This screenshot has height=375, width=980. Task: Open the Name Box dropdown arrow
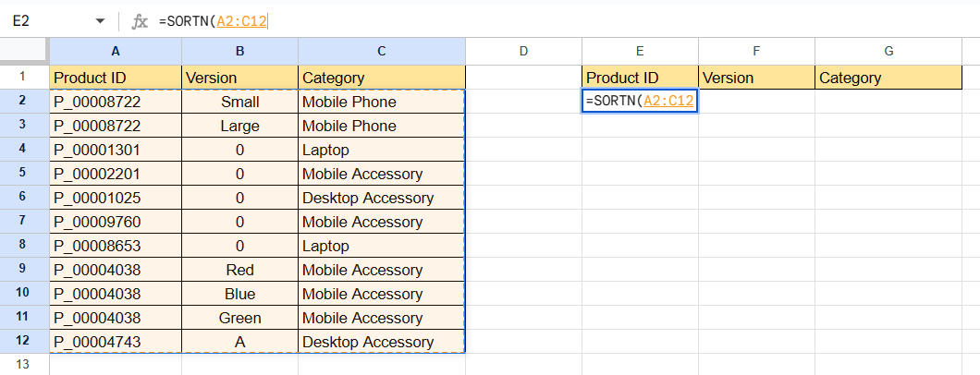pos(100,20)
